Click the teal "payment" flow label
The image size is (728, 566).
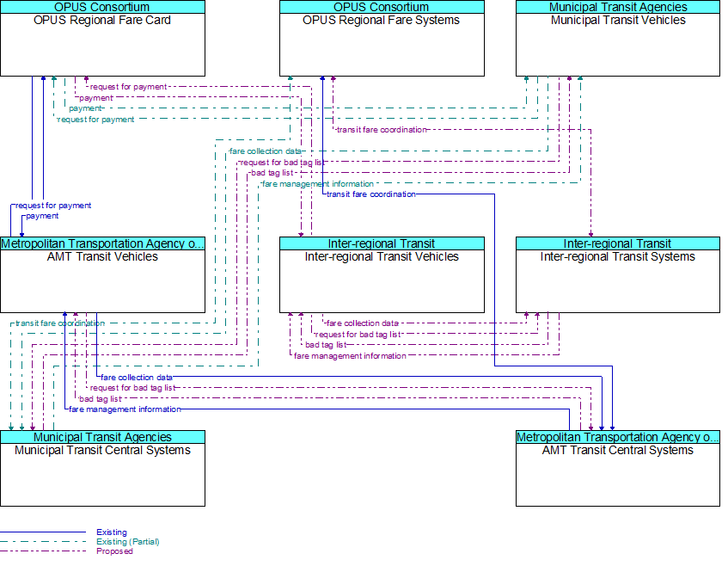pos(85,108)
